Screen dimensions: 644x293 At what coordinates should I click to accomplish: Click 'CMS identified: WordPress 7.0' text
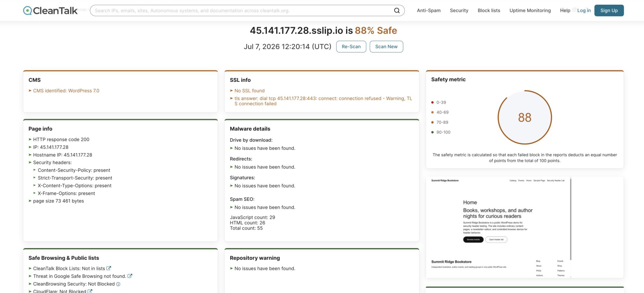(66, 91)
